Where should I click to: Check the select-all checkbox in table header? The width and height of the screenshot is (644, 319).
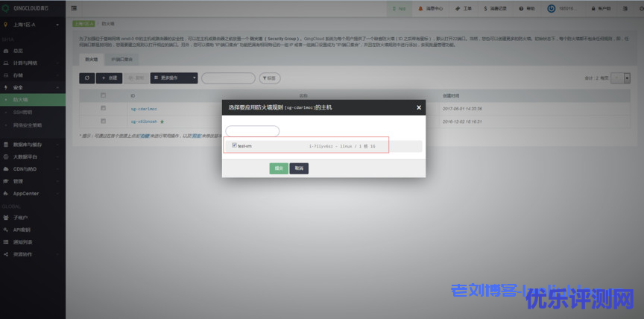tap(103, 95)
